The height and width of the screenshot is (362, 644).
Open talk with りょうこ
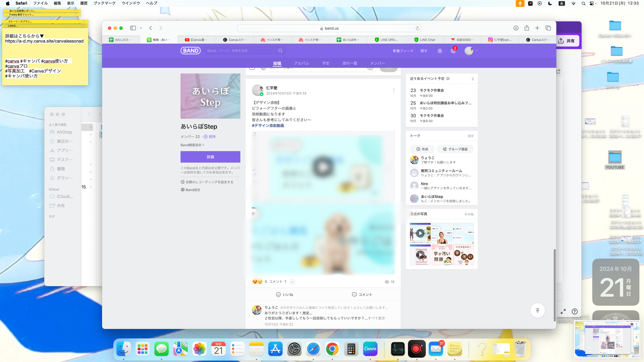[442, 160]
